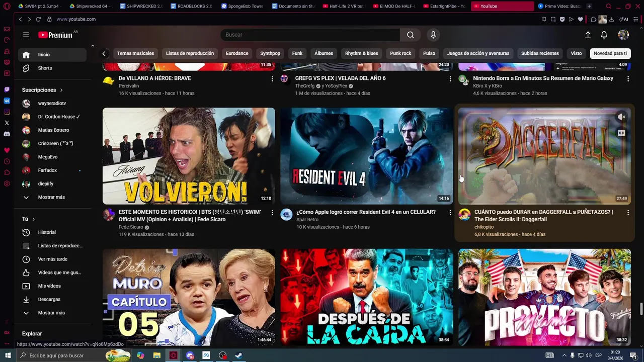Open wayneradiotv subscription channel

(52, 103)
